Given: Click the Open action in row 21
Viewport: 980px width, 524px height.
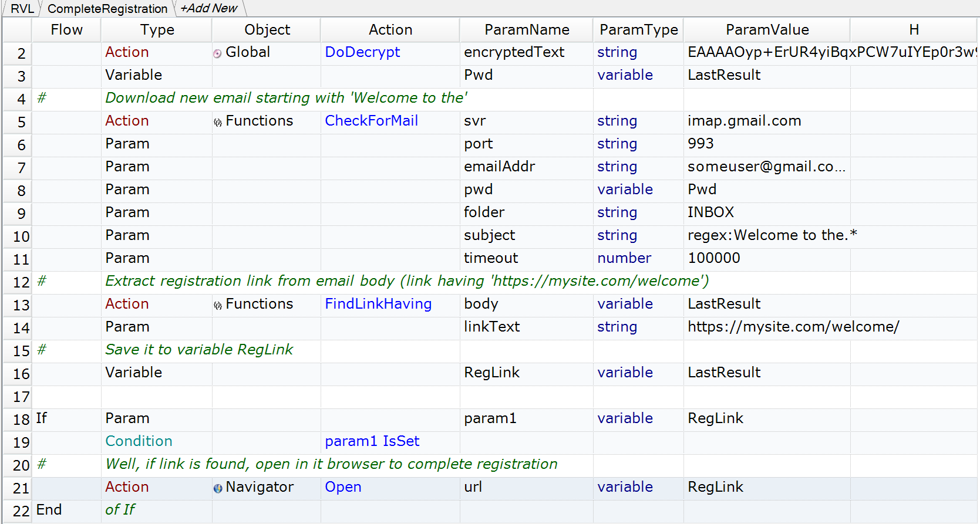Looking at the screenshot, I should click(343, 487).
